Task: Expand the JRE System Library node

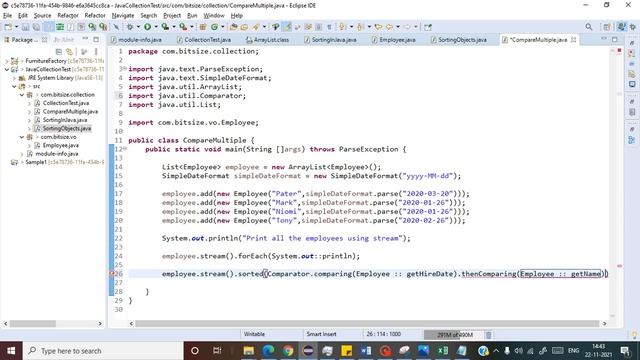Action: pos(14,78)
